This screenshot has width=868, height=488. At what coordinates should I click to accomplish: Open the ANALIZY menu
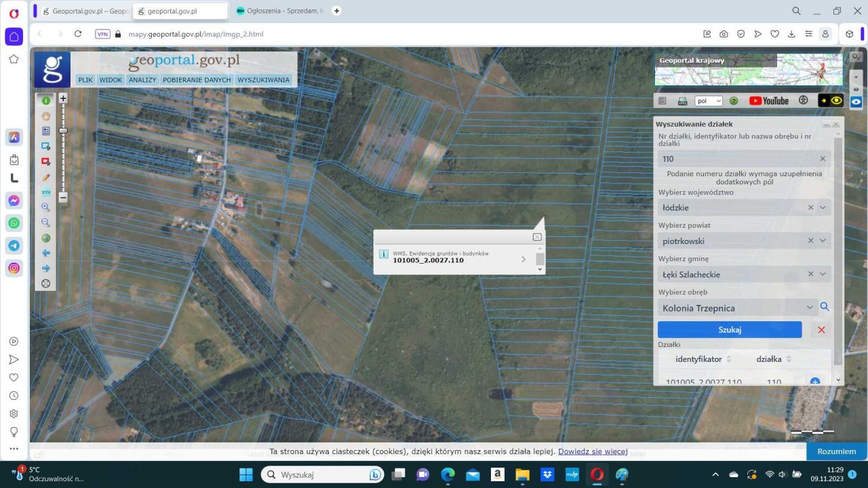click(x=142, y=80)
